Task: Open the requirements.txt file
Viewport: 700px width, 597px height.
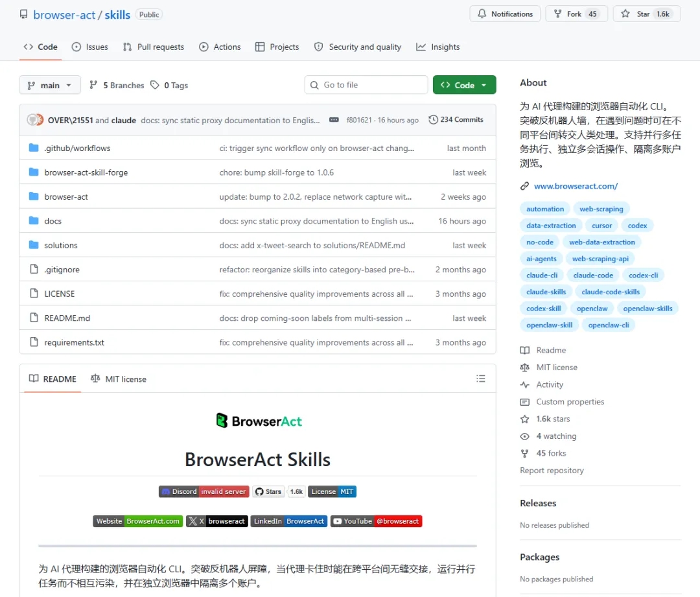Action: click(74, 342)
